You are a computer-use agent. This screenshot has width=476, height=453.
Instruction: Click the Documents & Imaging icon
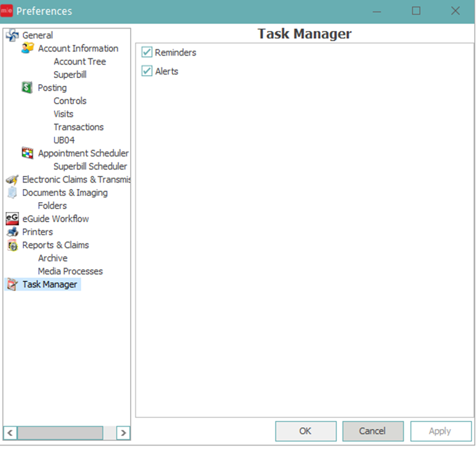click(11, 193)
